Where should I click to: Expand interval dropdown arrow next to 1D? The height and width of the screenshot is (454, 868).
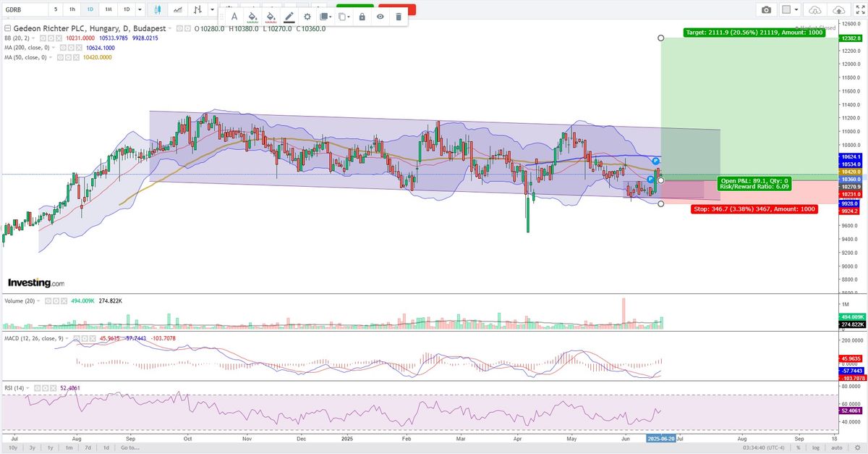(x=140, y=9)
